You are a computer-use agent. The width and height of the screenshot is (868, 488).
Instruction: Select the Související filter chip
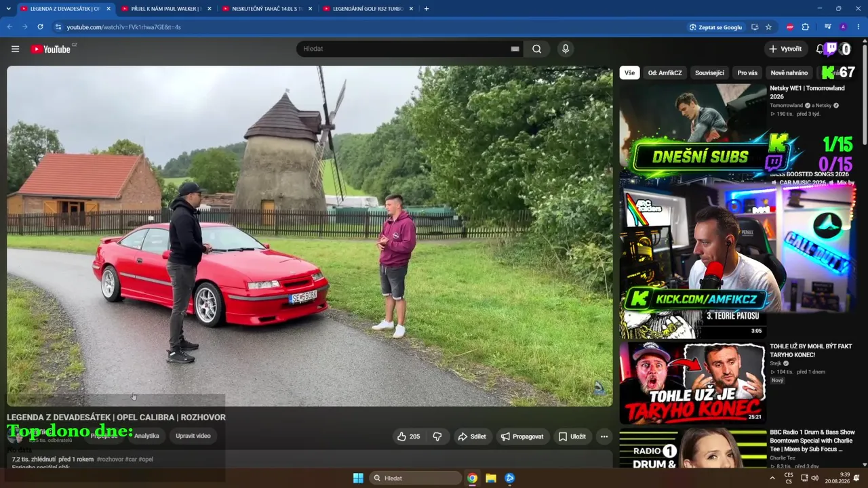click(709, 73)
